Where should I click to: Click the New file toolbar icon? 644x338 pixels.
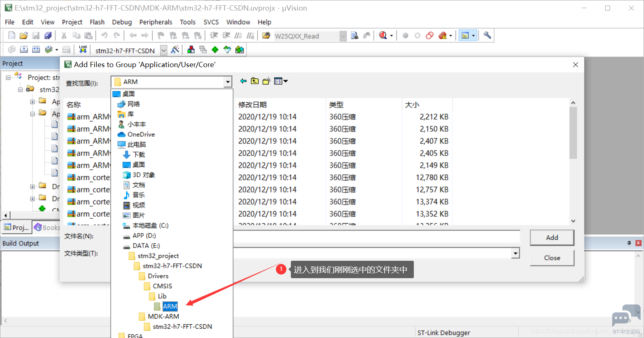(12, 36)
